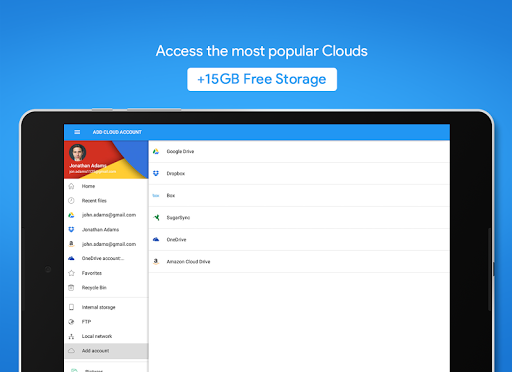The width and height of the screenshot is (512, 372).
Task: Open Recent files in the sidebar
Action: coord(106,201)
